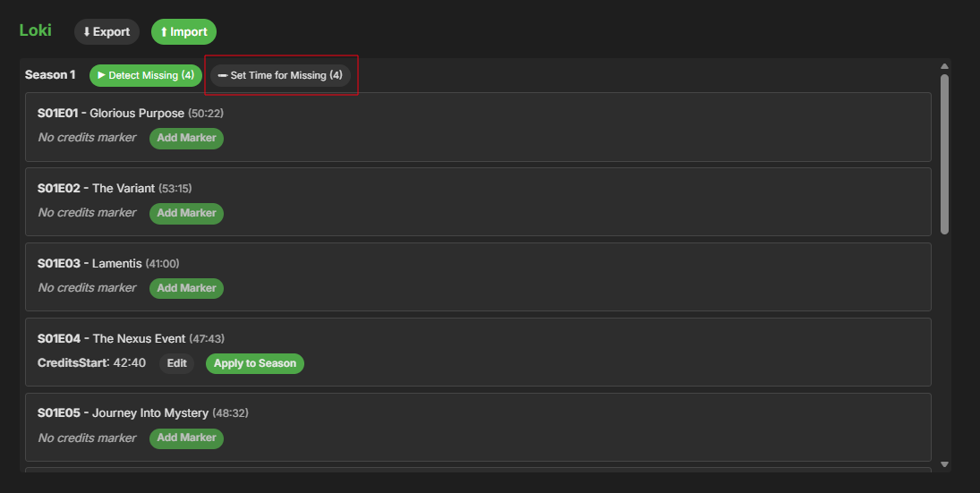Add marker for S01E01 Glorious Purpose

point(186,138)
